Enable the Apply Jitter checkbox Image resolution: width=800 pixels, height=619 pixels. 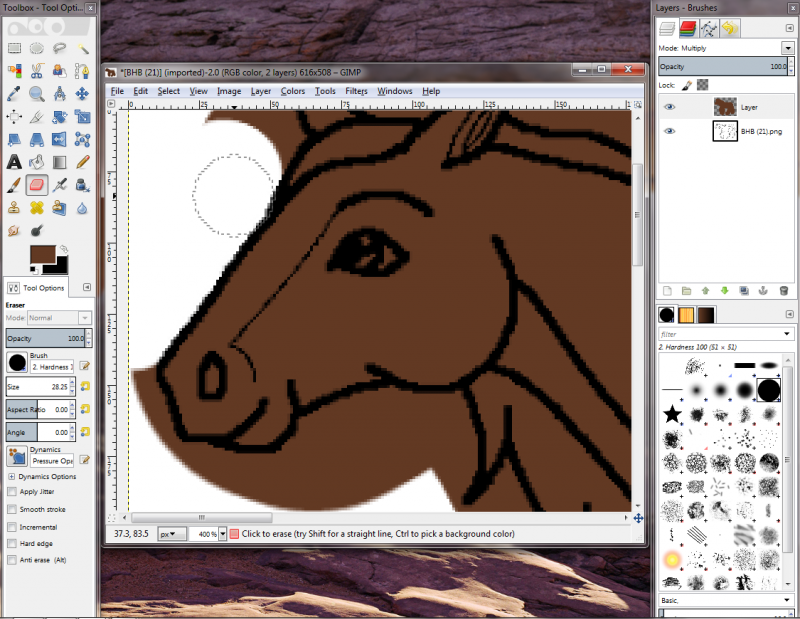pyautogui.click(x=12, y=492)
